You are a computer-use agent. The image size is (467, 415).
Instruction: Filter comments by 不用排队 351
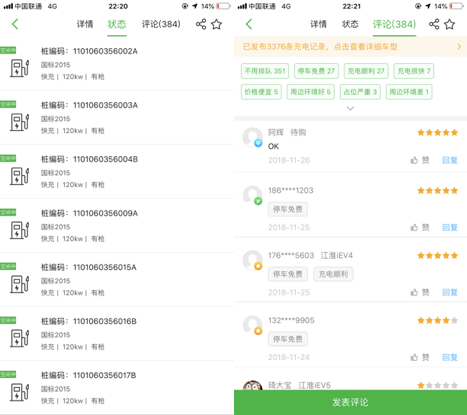265,71
